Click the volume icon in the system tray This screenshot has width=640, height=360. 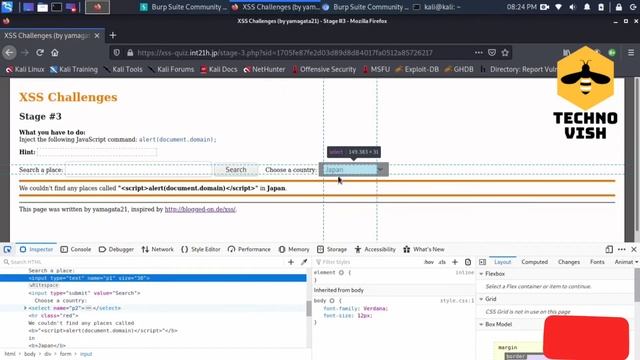tap(572, 7)
